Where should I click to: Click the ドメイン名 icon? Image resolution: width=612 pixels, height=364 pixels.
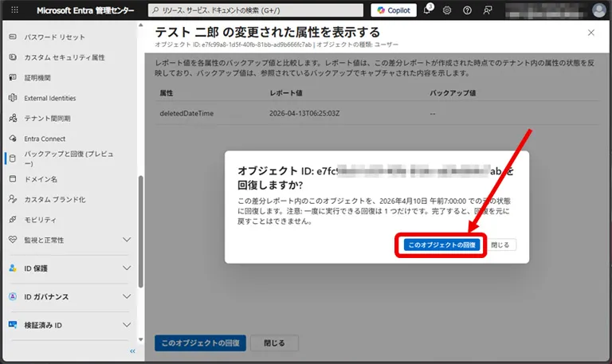(x=13, y=178)
